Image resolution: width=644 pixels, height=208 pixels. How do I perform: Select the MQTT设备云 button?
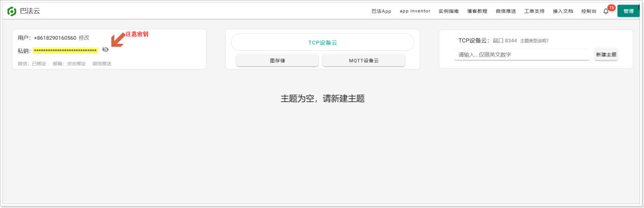[x=364, y=60]
